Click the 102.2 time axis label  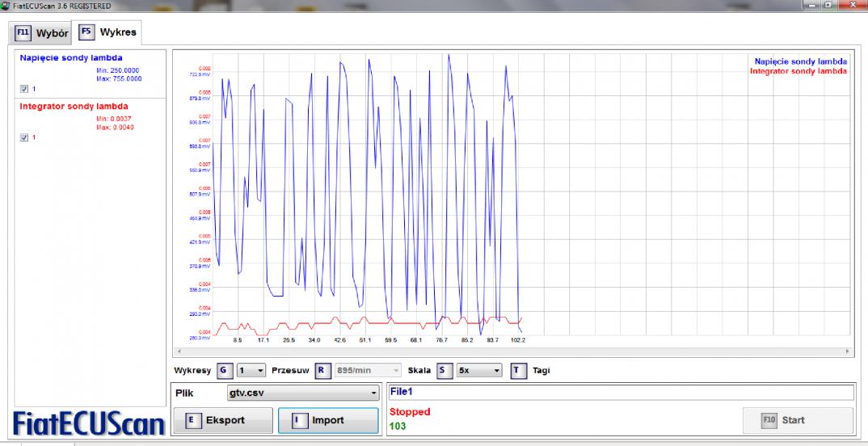tap(517, 340)
